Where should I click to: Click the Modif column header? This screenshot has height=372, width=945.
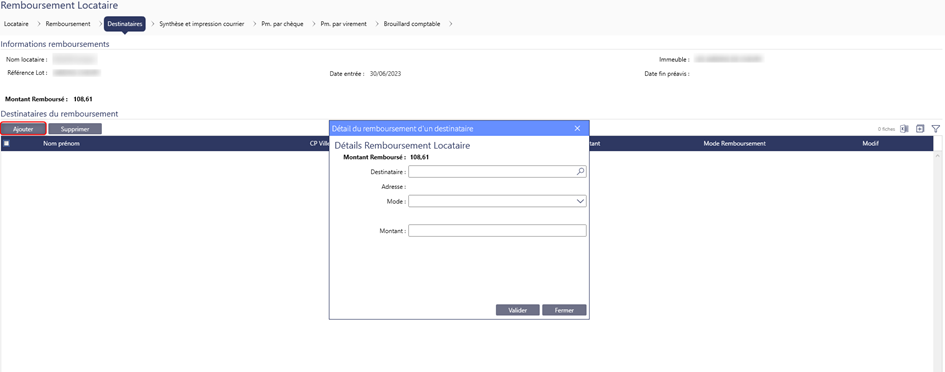(x=871, y=143)
